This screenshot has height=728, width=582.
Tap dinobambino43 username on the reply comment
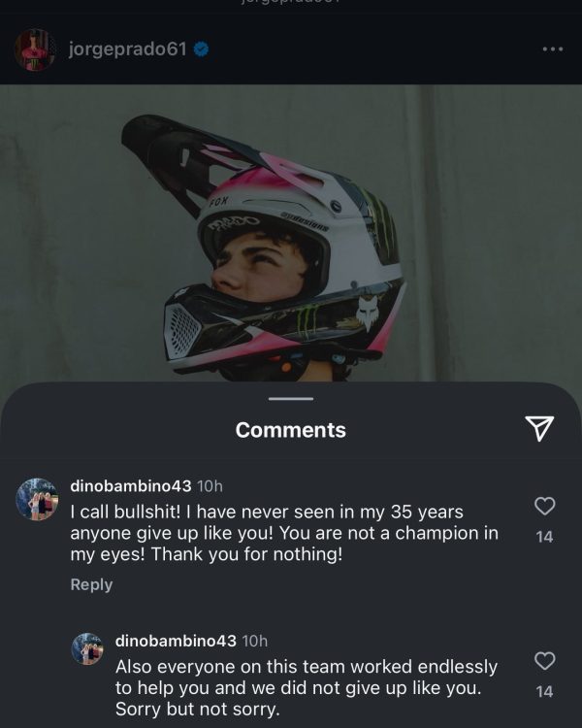click(x=176, y=641)
